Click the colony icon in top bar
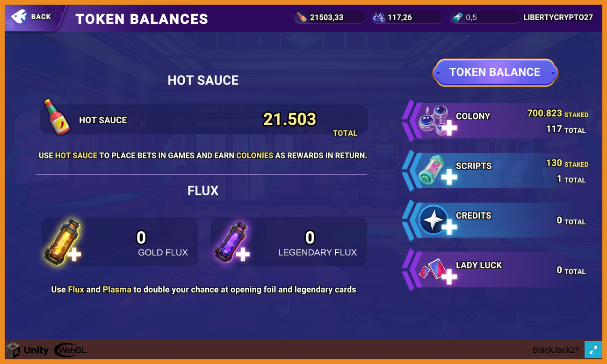 (x=379, y=18)
